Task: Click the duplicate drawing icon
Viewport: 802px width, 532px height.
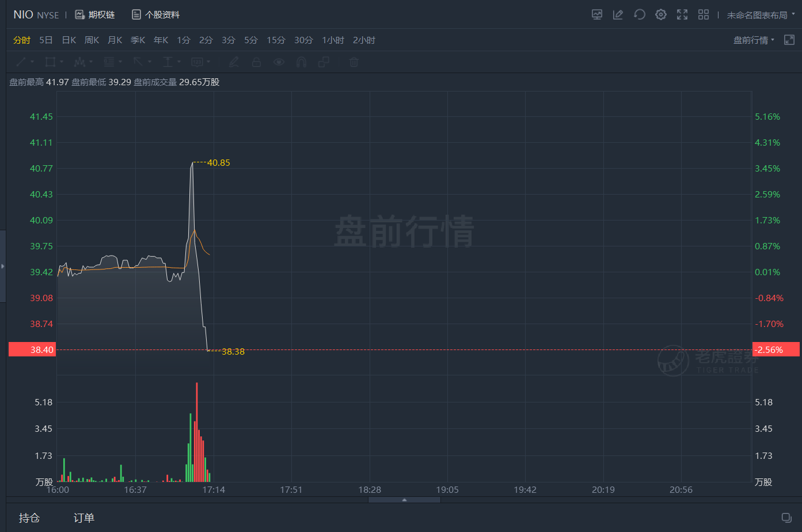Action: (x=324, y=62)
